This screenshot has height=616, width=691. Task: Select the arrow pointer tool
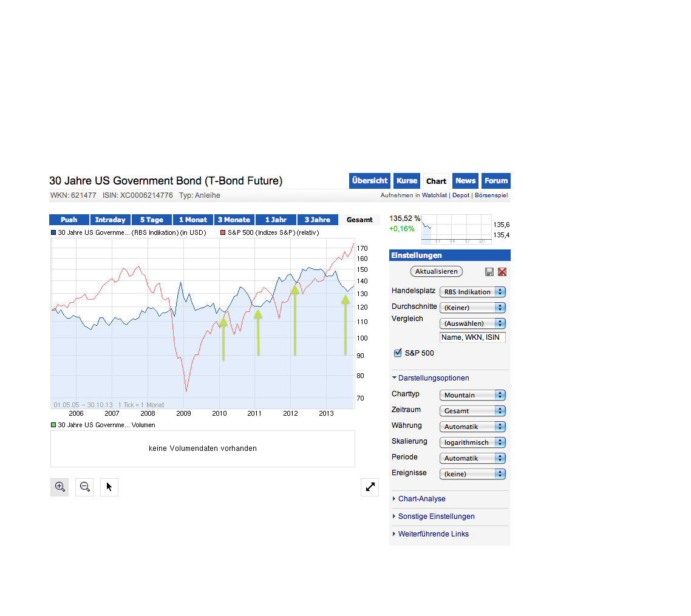tap(109, 487)
